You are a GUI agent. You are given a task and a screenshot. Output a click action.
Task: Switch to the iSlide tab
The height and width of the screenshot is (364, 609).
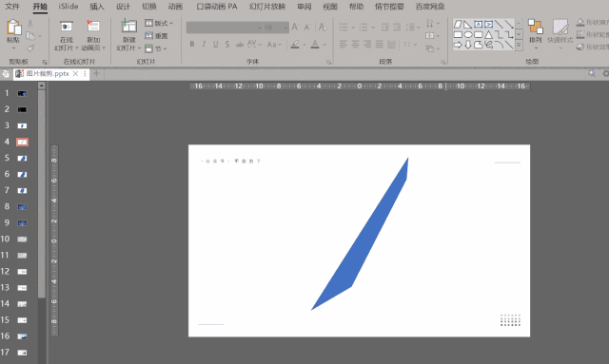pyautogui.click(x=69, y=7)
